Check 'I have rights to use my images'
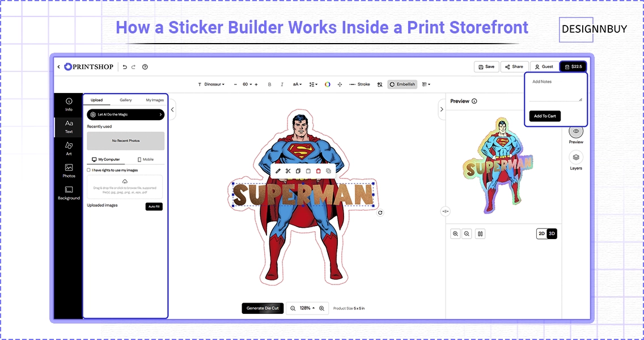This screenshot has width=644, height=340. 88,170
